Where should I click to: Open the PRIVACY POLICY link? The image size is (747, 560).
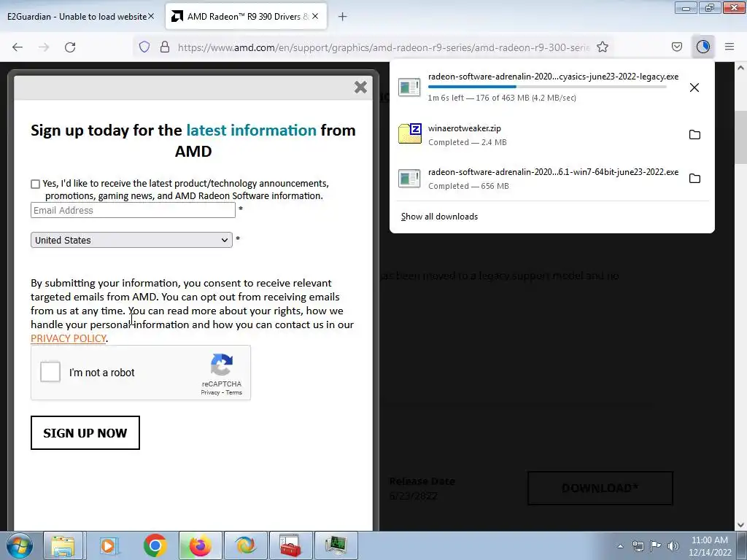68,338
